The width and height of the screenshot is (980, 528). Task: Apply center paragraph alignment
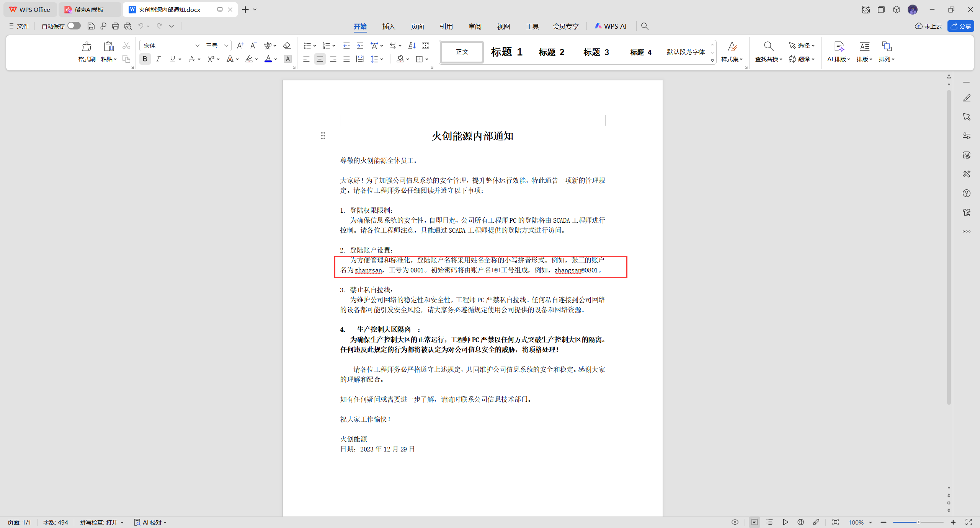(x=320, y=59)
